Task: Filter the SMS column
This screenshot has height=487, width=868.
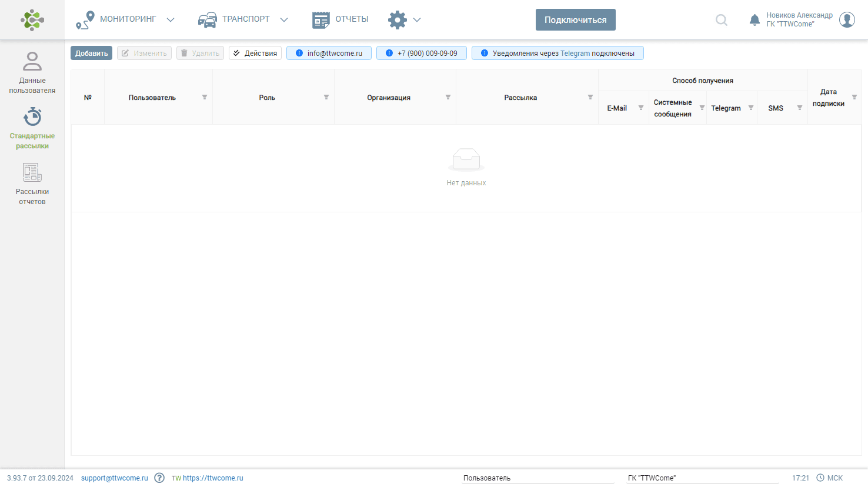Action: coord(800,108)
